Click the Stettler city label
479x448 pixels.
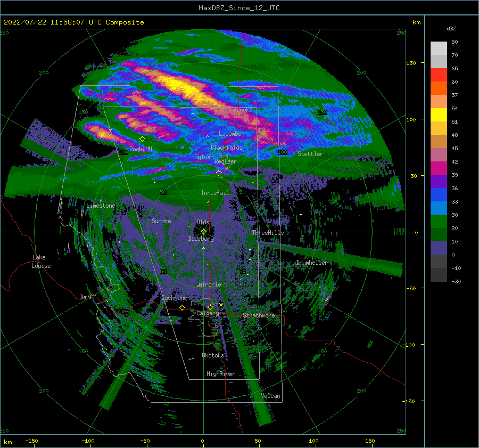point(310,154)
